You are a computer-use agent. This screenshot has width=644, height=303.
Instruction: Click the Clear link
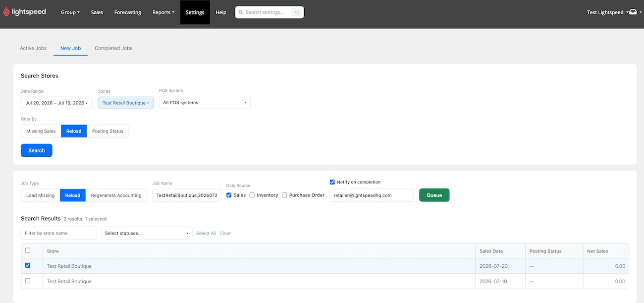tap(225, 233)
